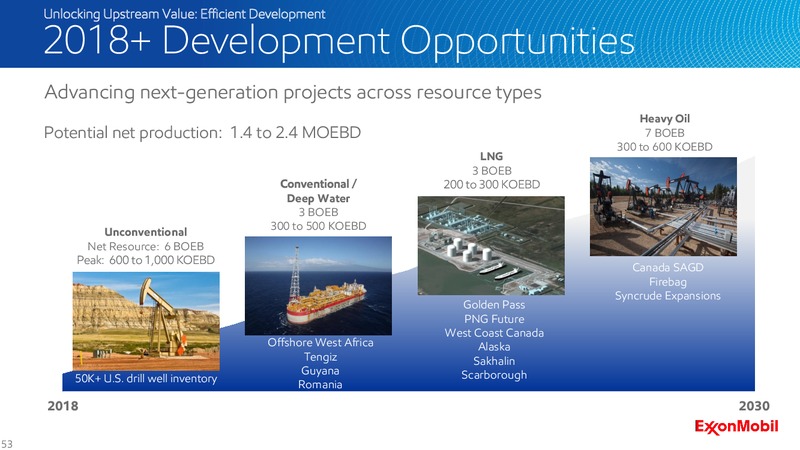Click '3 BOEB' under Conventional / Deep Water
The height and width of the screenshot is (450, 800).
tap(318, 212)
